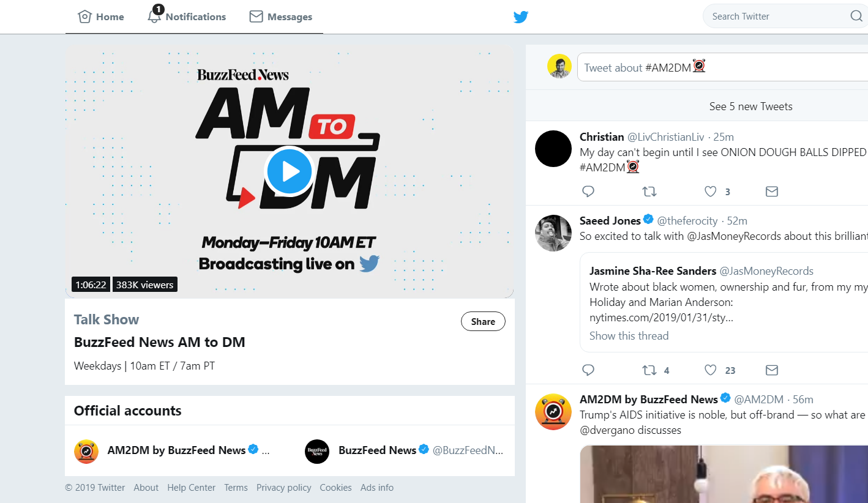Click the play button on the live video
The width and height of the screenshot is (868, 503).
tap(289, 171)
